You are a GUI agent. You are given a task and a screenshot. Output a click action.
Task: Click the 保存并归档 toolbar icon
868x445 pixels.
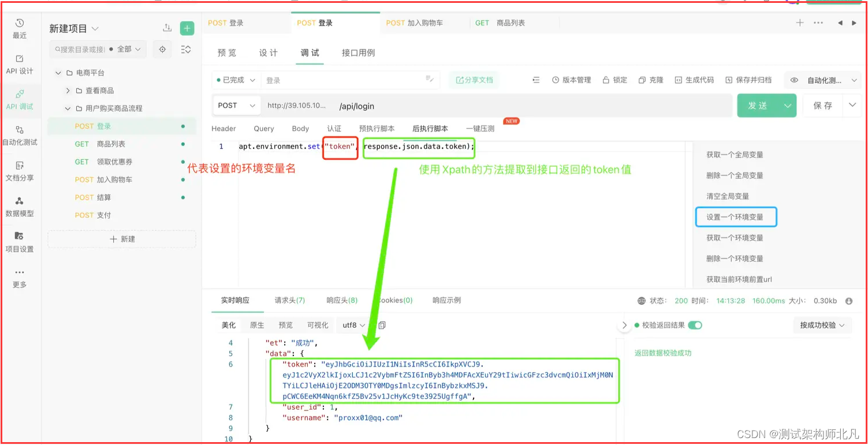coord(749,80)
